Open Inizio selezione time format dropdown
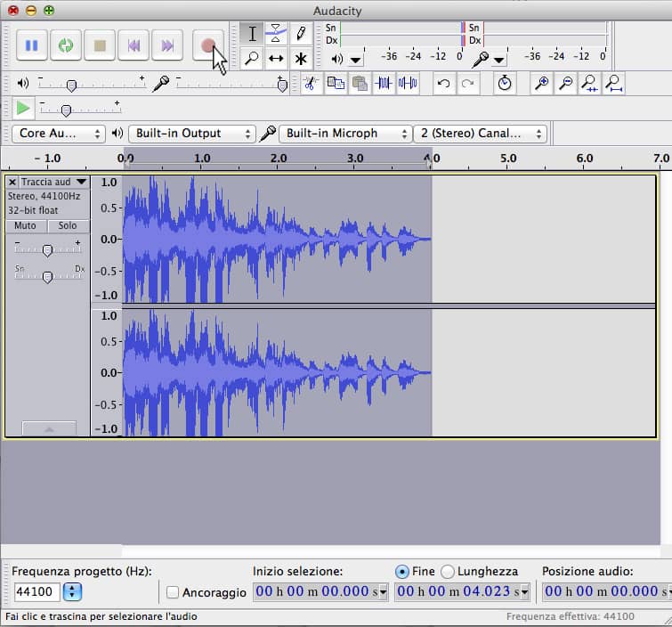 coord(383,592)
